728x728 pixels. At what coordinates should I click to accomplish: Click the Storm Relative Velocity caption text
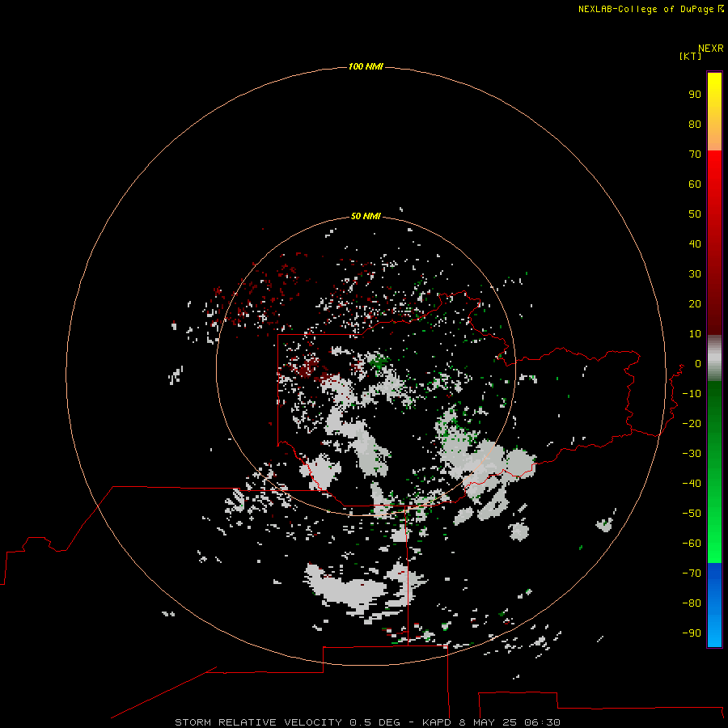[x=367, y=722]
